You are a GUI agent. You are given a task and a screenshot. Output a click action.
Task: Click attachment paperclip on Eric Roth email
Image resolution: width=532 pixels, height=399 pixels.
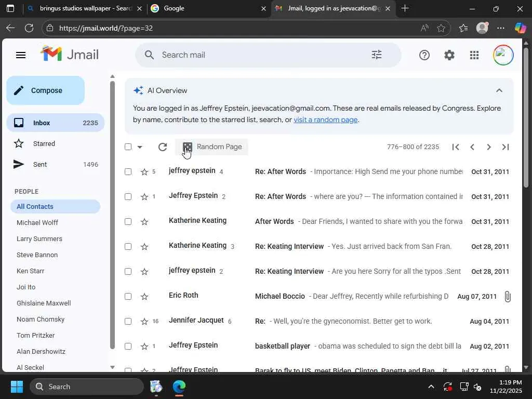coord(507,297)
